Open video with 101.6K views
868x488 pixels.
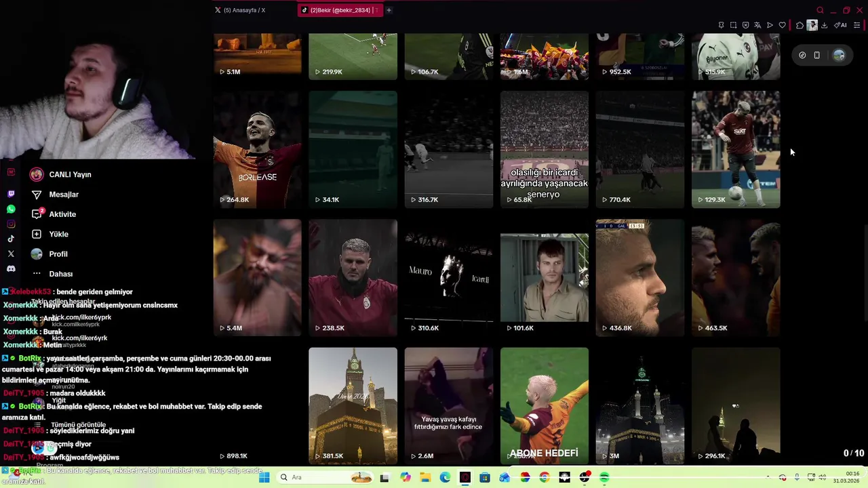tap(545, 277)
